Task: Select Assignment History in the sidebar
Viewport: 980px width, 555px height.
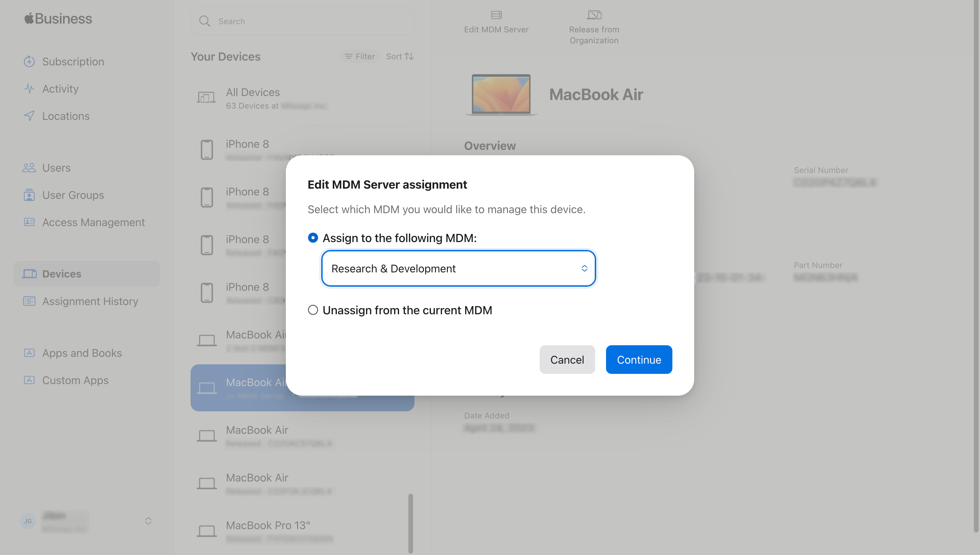Action: click(x=87, y=301)
